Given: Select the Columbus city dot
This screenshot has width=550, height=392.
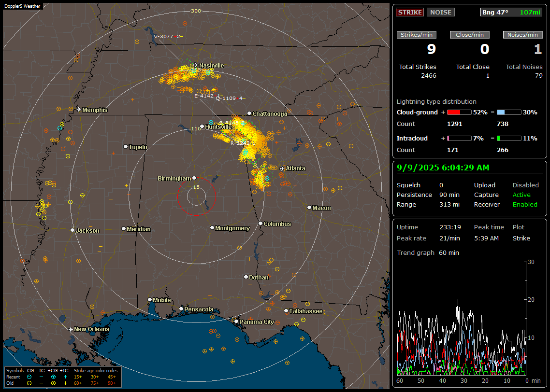Looking at the screenshot, I should click(x=261, y=223).
